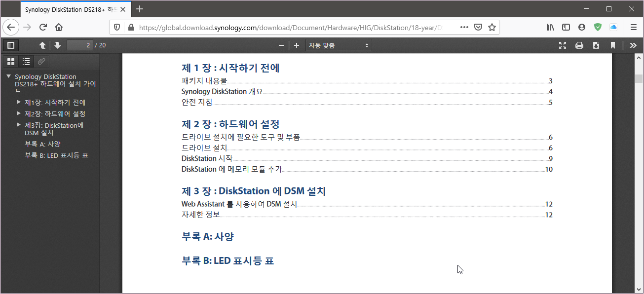Open 부록 A: 사양 in outline
644x294 pixels.
tap(42, 144)
